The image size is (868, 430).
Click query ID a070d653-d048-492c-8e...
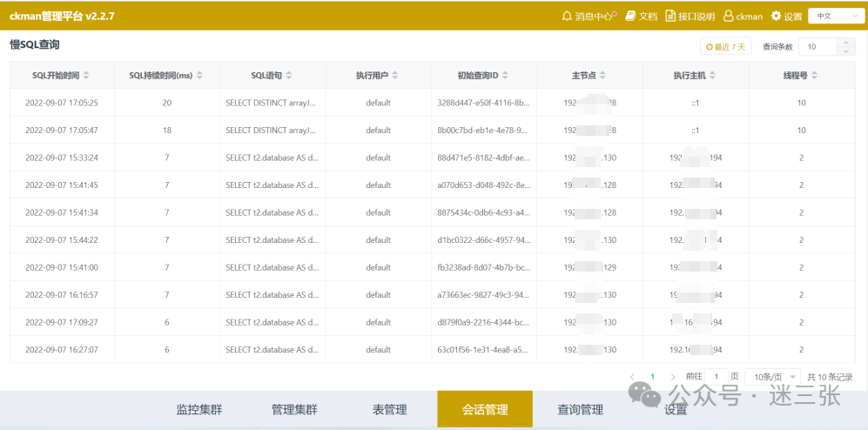pyautogui.click(x=484, y=185)
